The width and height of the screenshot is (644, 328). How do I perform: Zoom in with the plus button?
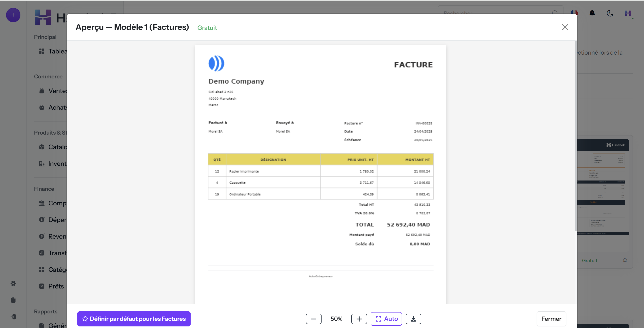(359, 319)
